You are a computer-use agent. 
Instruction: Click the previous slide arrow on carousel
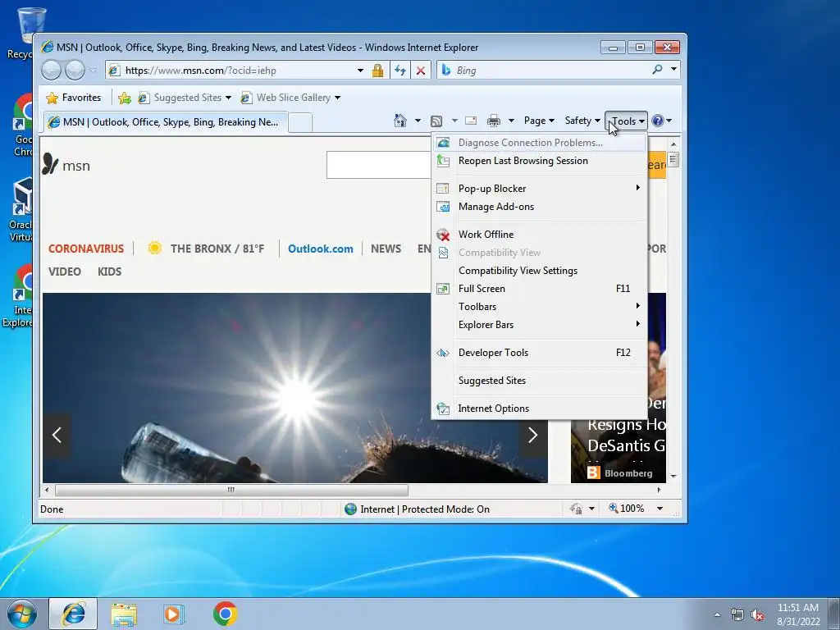(x=57, y=435)
